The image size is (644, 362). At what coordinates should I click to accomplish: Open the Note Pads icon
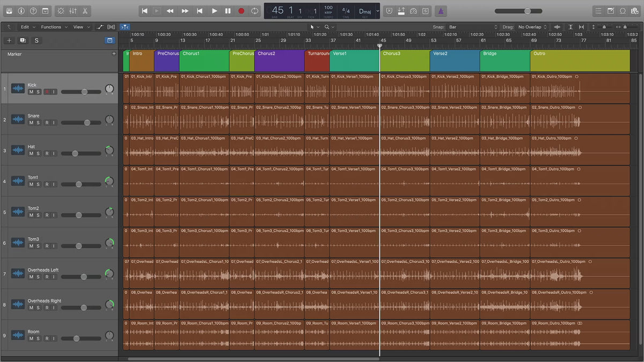(x=611, y=11)
